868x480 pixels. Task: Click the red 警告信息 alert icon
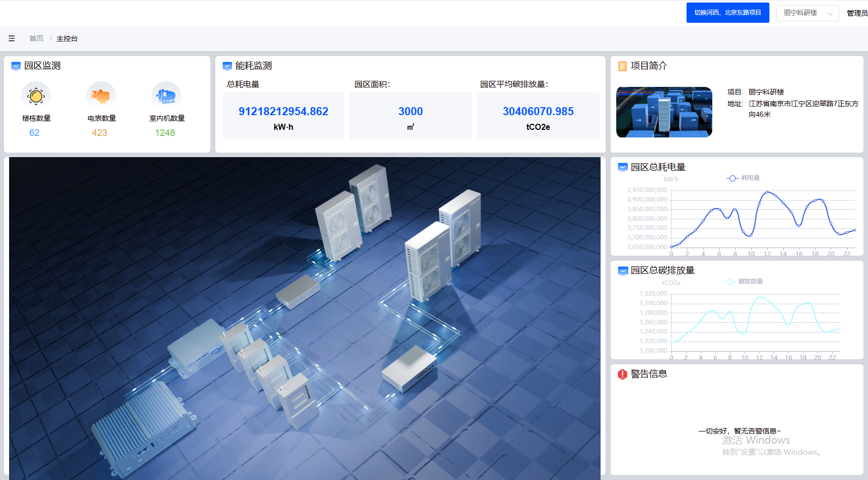tap(622, 374)
